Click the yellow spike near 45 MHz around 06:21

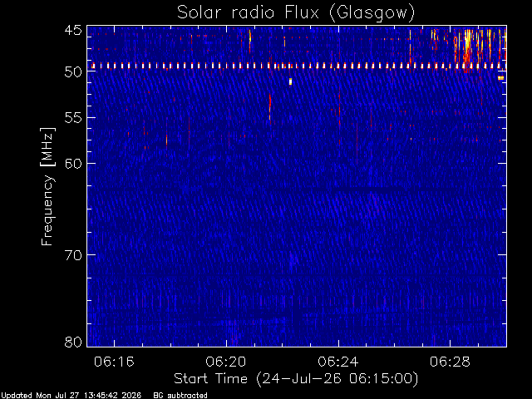click(249, 38)
